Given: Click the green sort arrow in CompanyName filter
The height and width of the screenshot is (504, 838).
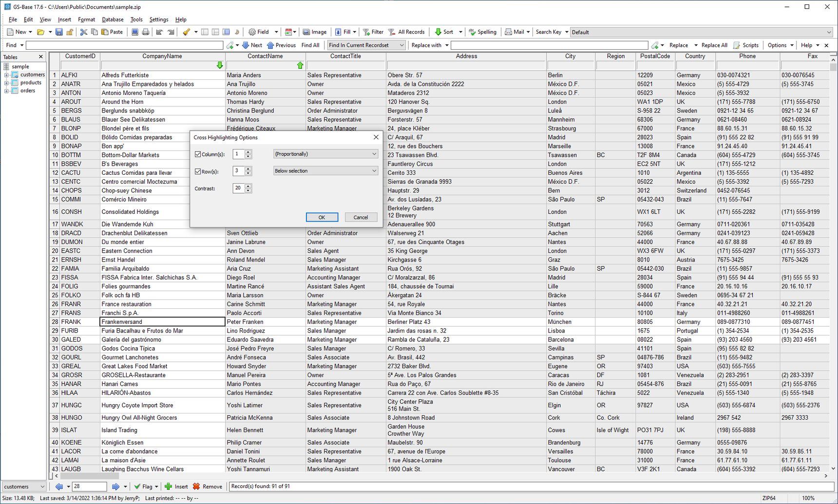Looking at the screenshot, I should (x=220, y=65).
